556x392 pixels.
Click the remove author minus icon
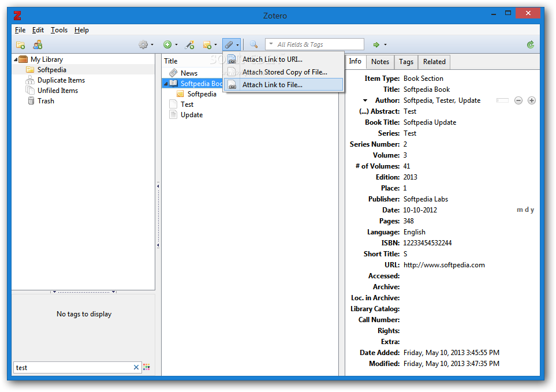pos(518,100)
